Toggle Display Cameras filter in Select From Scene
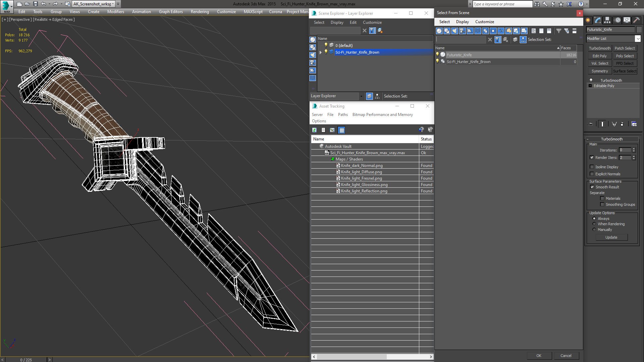 [462, 31]
